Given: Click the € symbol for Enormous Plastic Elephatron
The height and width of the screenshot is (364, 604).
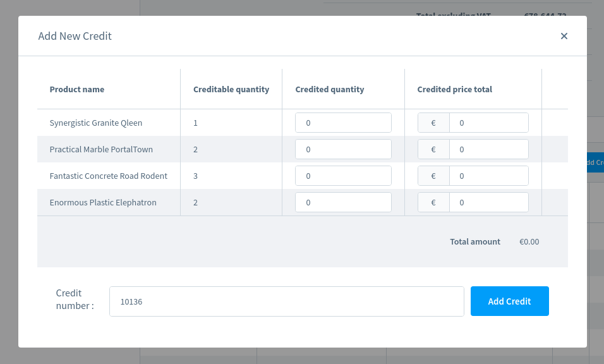Looking at the screenshot, I should (433, 202).
